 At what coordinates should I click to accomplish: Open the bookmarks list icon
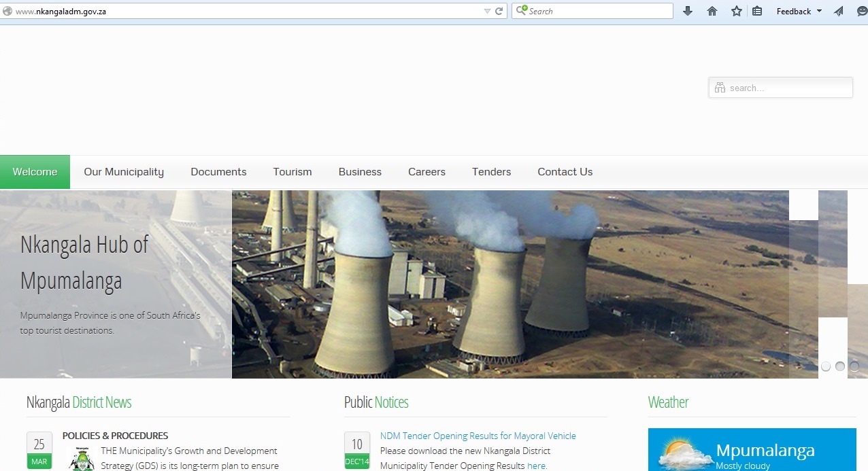pyautogui.click(x=757, y=11)
